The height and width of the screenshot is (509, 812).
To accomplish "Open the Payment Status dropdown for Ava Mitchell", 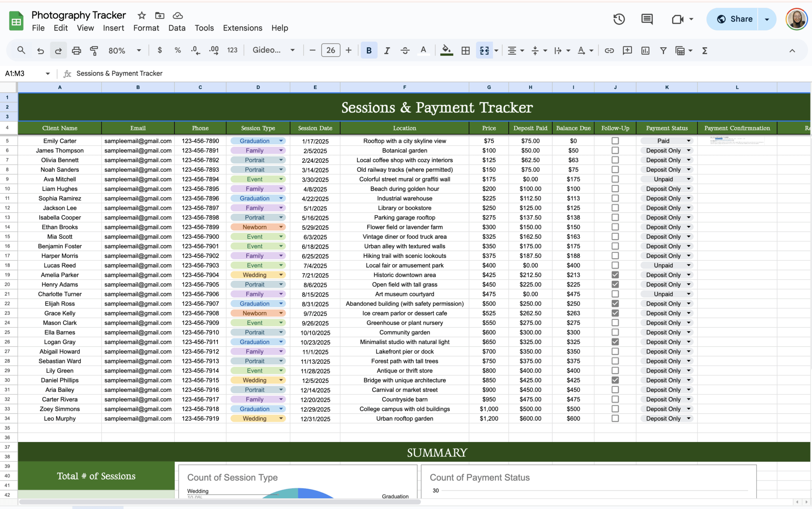I will pos(689,179).
